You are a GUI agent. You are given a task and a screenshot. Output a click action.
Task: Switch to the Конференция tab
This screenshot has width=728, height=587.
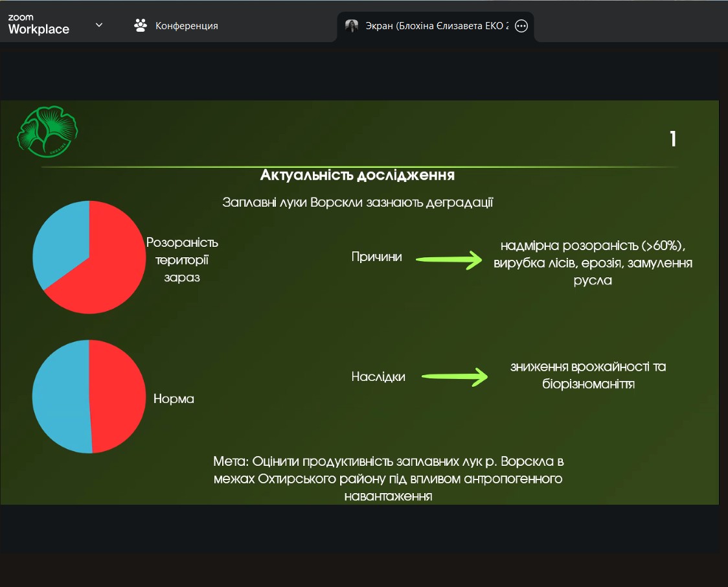(x=186, y=26)
